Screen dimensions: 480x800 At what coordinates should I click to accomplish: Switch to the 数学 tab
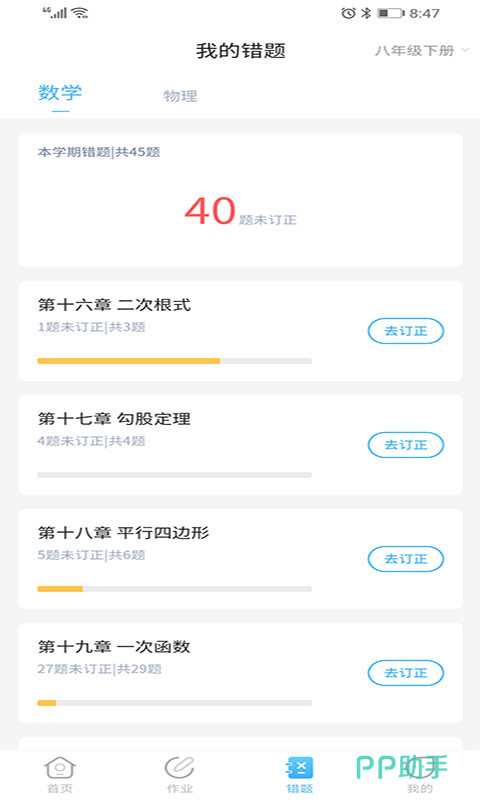60,93
